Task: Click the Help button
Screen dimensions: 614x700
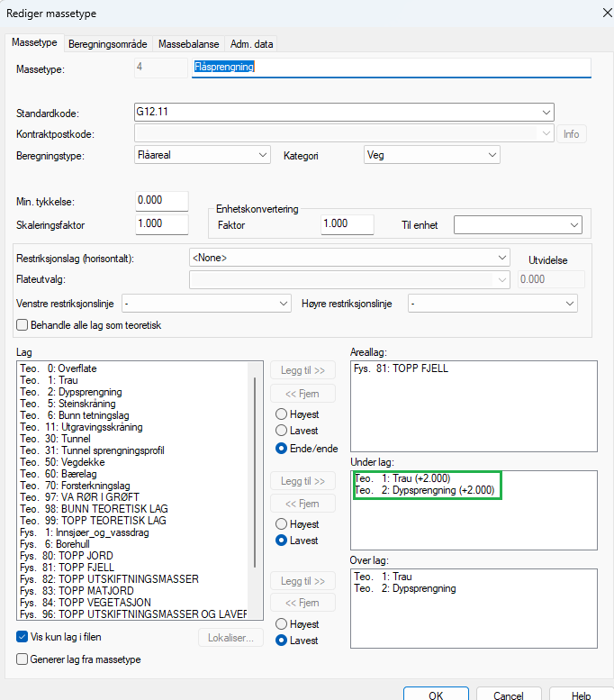Action: point(581,695)
